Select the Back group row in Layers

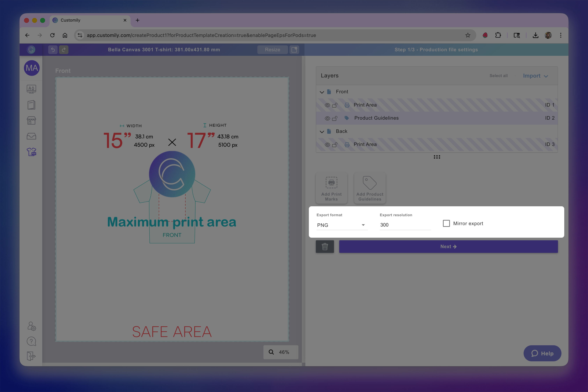(x=437, y=131)
